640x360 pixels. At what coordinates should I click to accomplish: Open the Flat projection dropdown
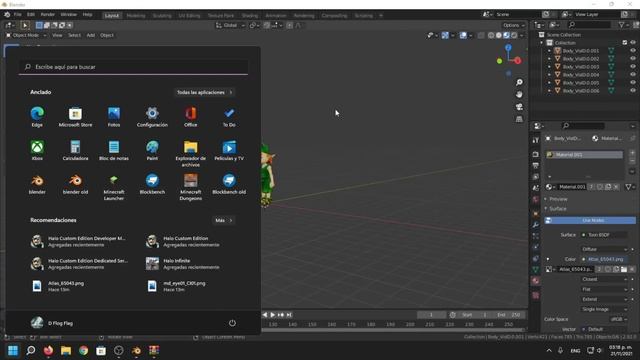pyautogui.click(x=605, y=289)
